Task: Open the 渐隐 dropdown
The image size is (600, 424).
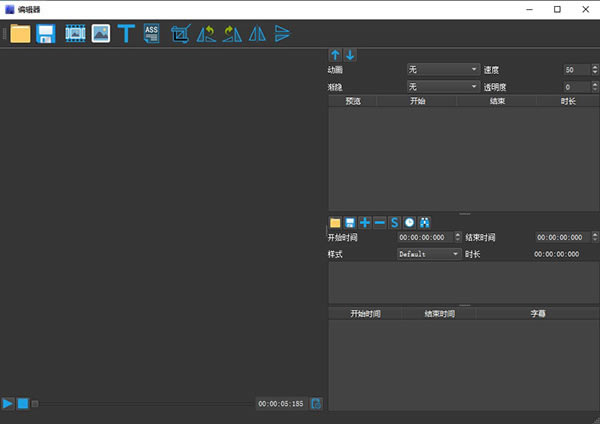Action: tap(444, 87)
